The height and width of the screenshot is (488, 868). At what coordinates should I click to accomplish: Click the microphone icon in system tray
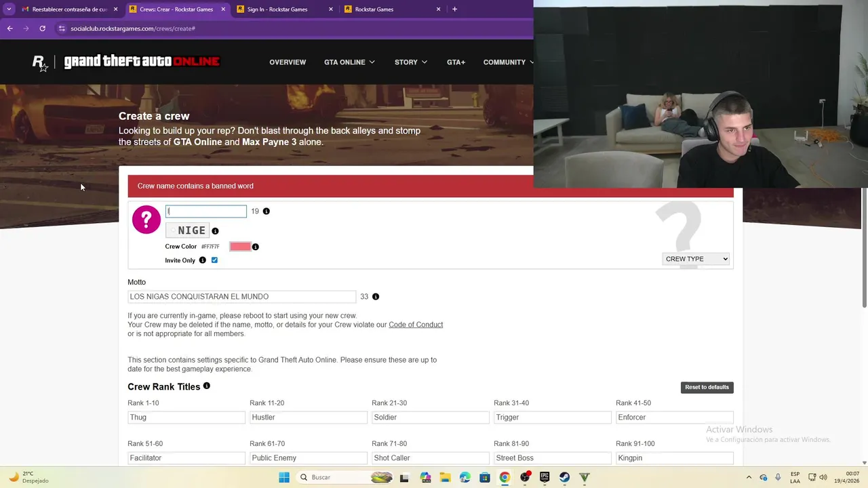(x=778, y=477)
